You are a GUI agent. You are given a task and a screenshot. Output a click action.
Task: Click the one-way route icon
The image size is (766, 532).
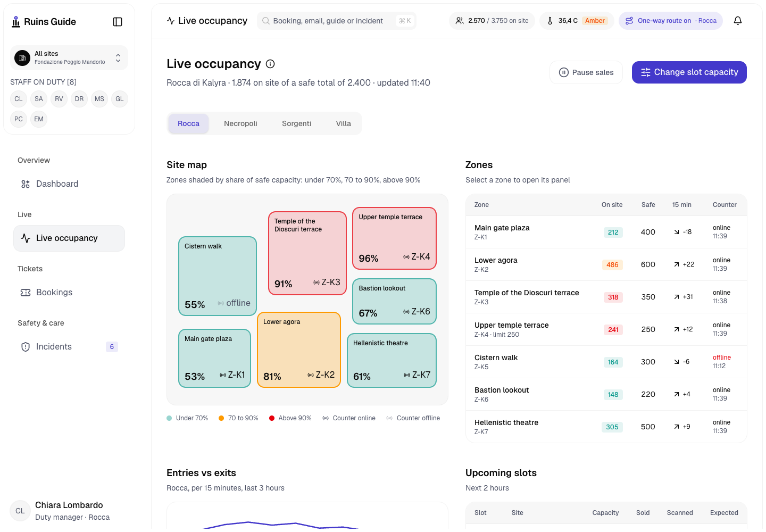tap(629, 21)
